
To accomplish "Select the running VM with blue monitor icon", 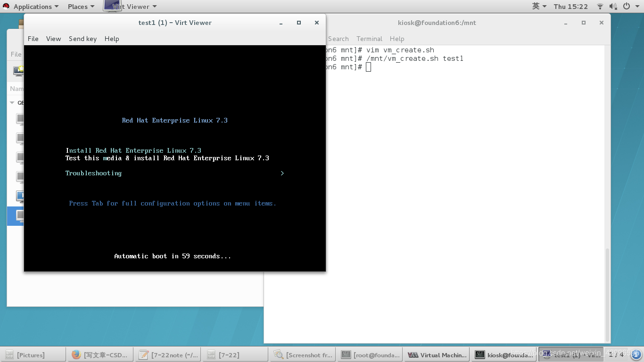I will point(20,196).
